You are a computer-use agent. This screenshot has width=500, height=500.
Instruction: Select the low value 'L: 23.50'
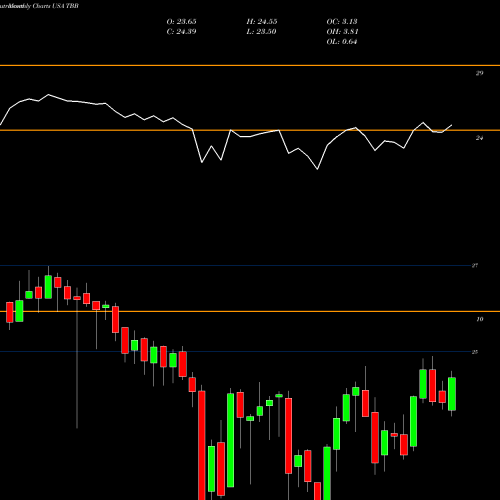tap(261, 32)
